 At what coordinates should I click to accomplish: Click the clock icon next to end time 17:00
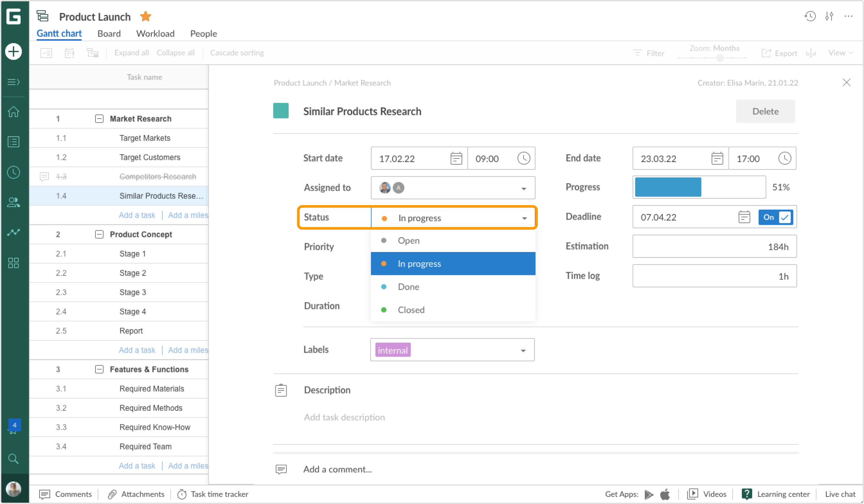coord(784,159)
